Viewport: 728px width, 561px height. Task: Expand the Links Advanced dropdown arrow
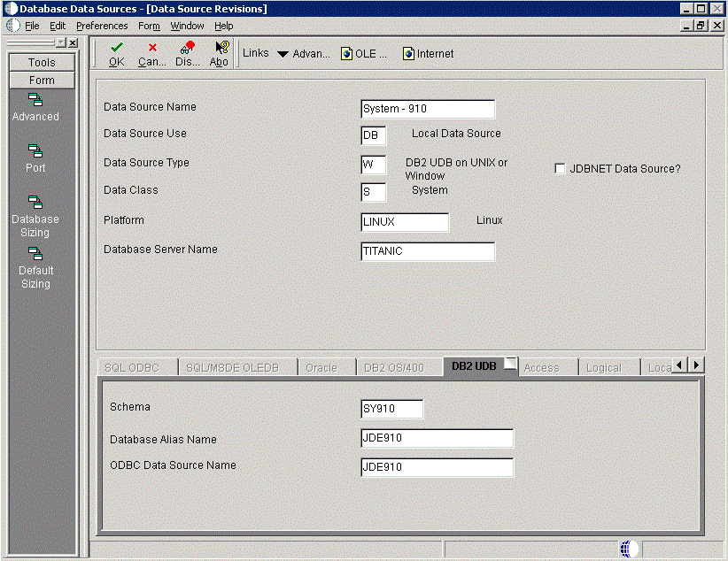[x=283, y=54]
